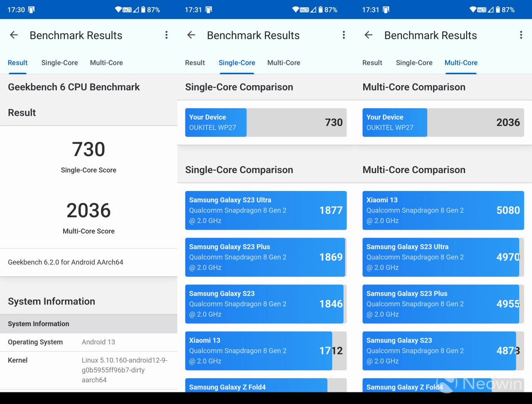Open the Xiaomi 13 card scoring 1712
The image size is (532, 404).
point(266,351)
